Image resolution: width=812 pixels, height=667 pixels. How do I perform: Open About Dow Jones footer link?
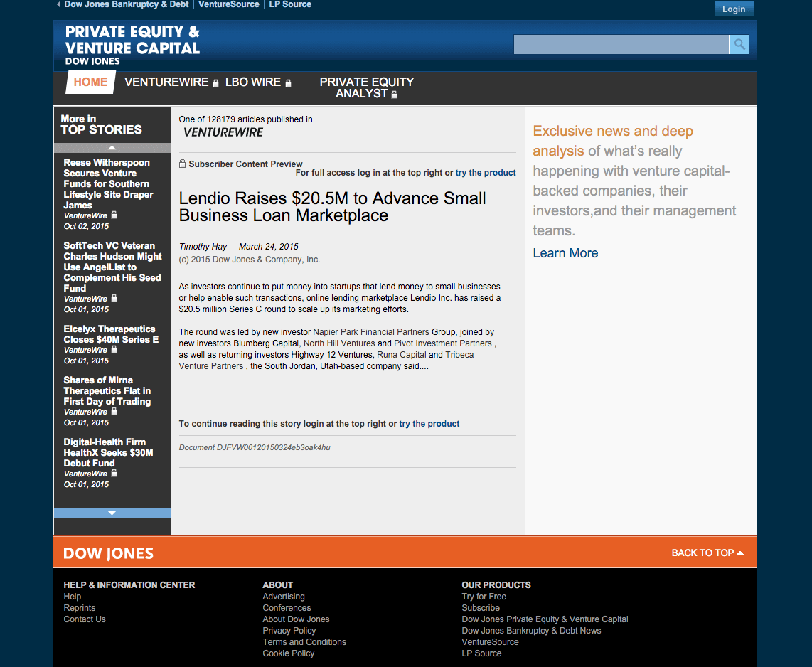[296, 619]
